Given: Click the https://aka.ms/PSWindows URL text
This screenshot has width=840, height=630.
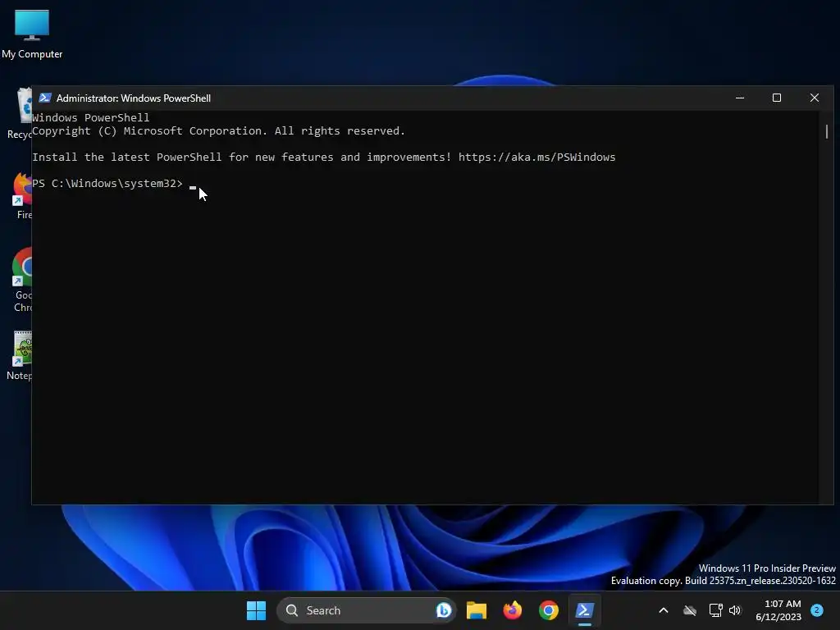Looking at the screenshot, I should (x=536, y=157).
